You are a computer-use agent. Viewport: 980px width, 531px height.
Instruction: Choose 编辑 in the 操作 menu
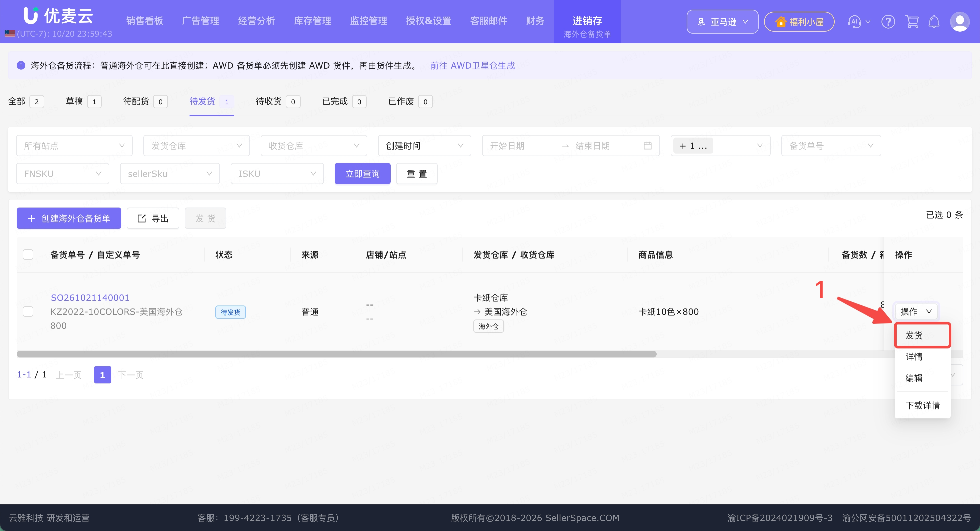923,378
